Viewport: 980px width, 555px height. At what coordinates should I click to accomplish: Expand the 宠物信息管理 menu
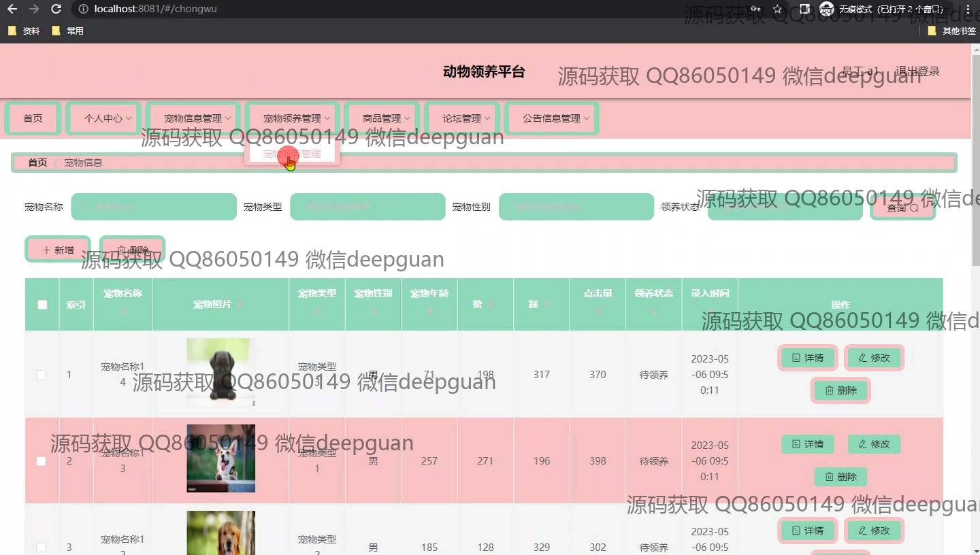(193, 118)
